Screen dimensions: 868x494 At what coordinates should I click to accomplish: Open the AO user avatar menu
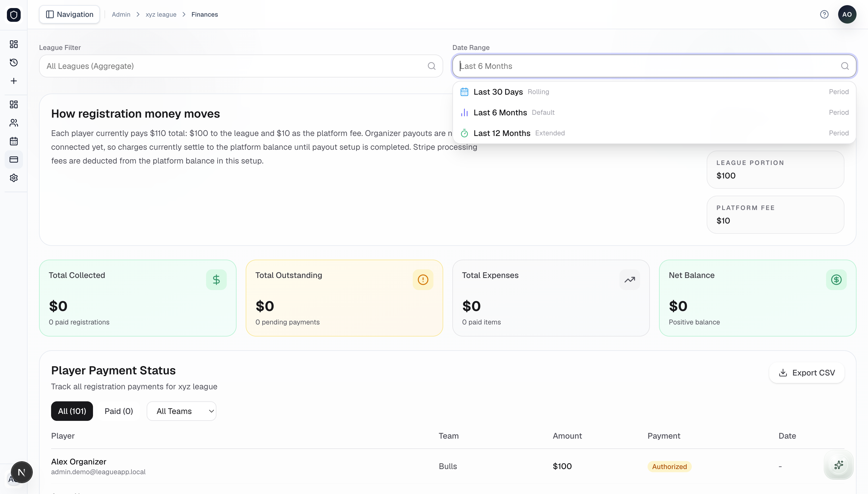(847, 14)
